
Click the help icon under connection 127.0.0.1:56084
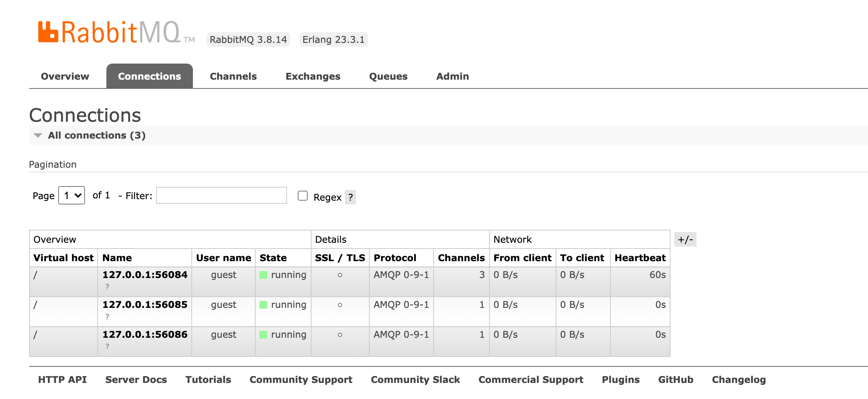pyautogui.click(x=107, y=286)
